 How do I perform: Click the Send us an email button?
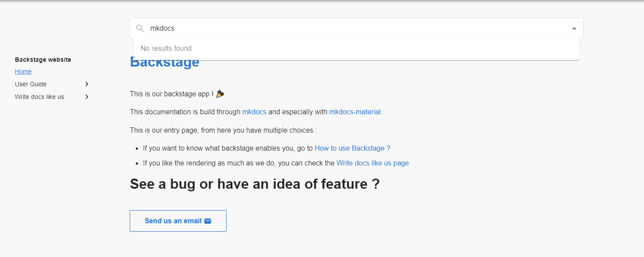178,221
